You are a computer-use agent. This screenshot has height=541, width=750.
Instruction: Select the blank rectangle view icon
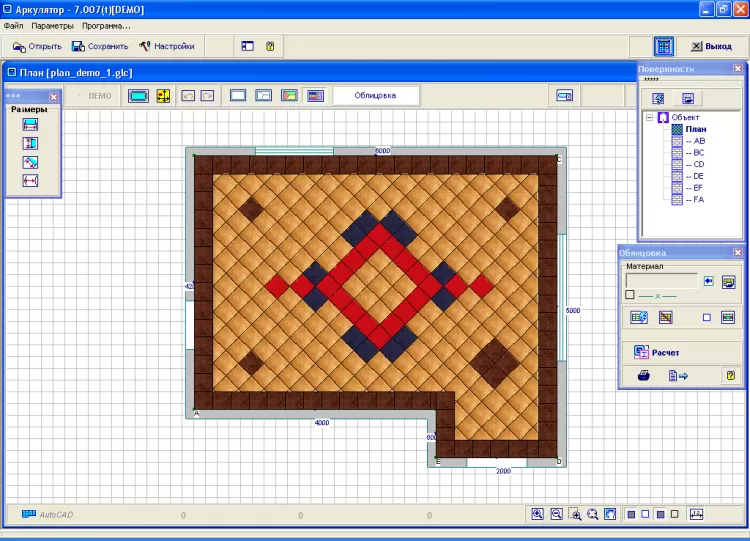tap(238, 95)
